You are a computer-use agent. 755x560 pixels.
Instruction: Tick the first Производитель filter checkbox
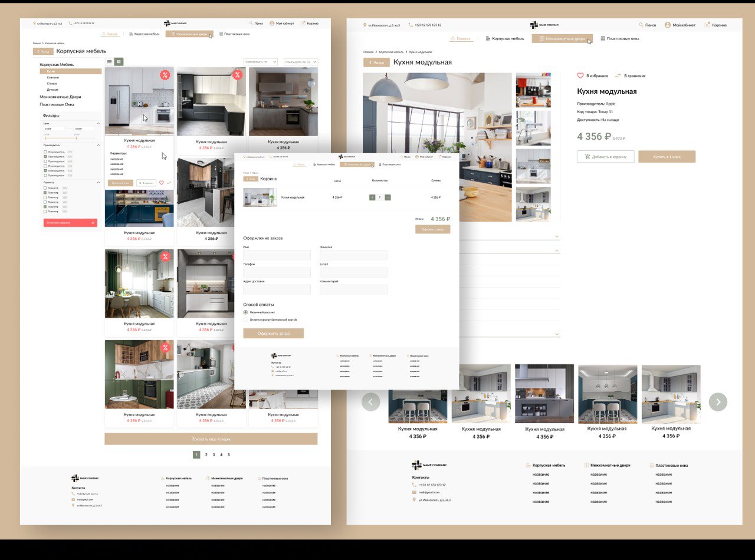[45, 152]
